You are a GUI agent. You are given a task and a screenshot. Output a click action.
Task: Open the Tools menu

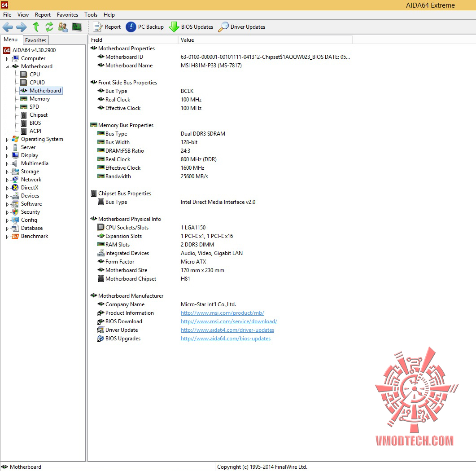pos(91,14)
